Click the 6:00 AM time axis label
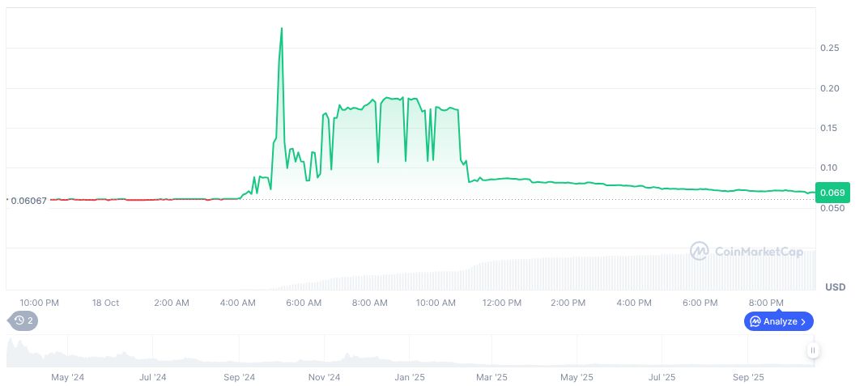 tap(304, 303)
